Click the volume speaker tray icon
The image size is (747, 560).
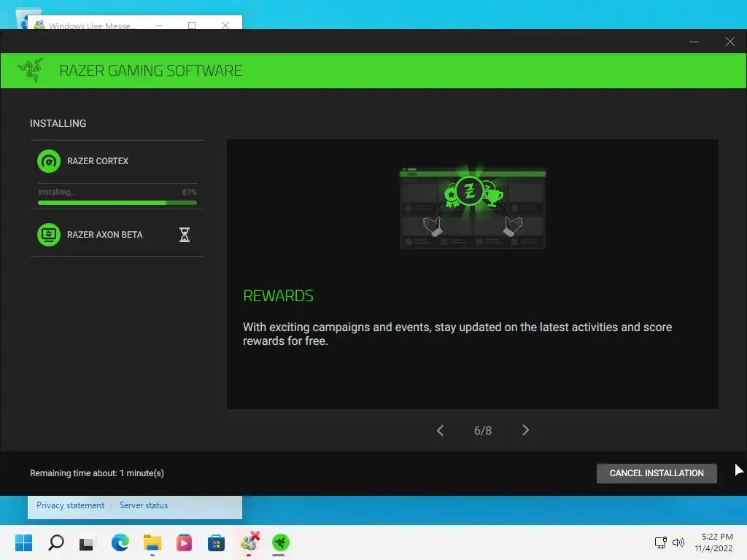pyautogui.click(x=678, y=542)
